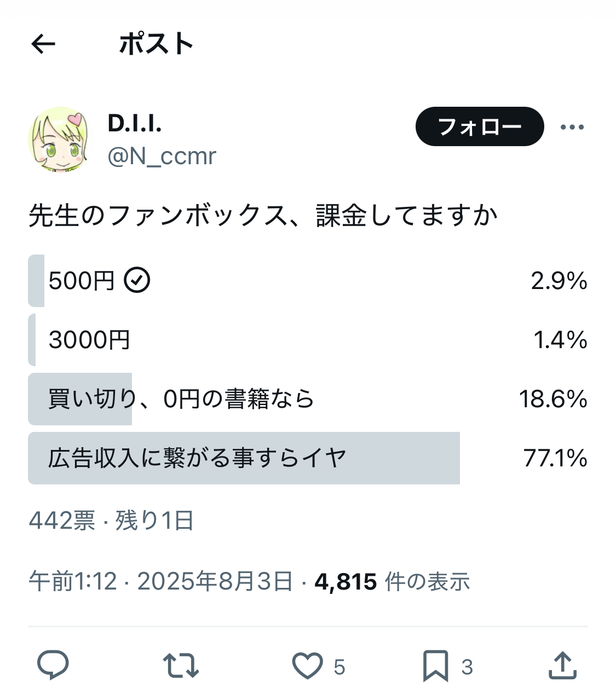This screenshot has height=693, width=616.
Task: Tap the selected checkmark icon beside 500円
Action: point(137,280)
